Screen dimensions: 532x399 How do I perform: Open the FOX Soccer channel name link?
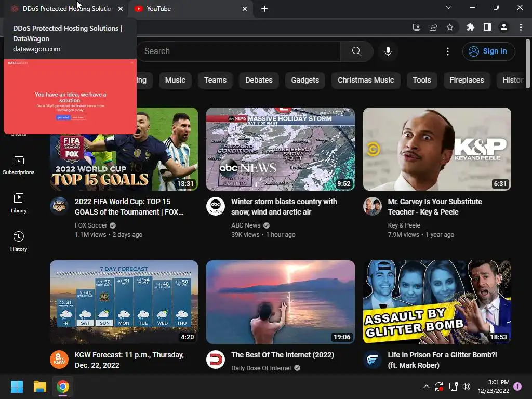pos(90,225)
